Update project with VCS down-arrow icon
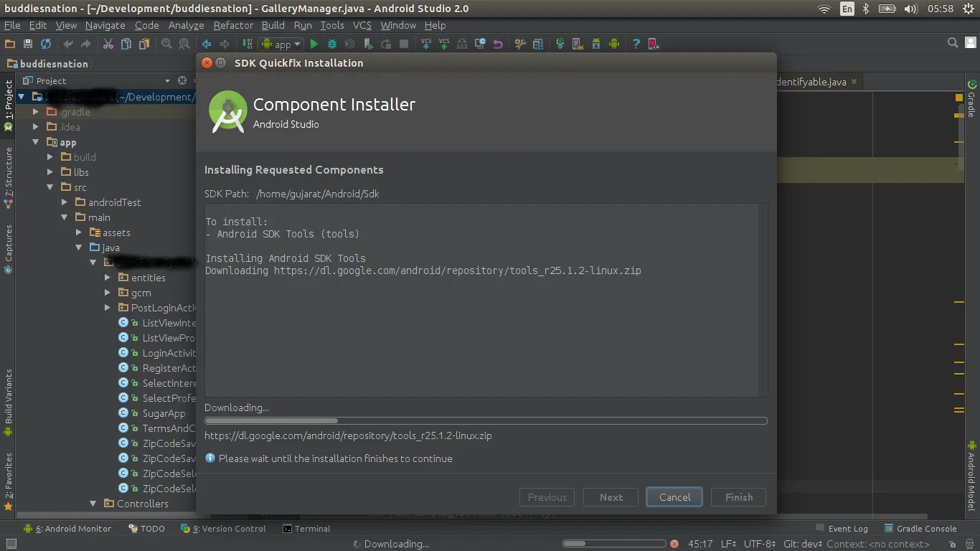This screenshot has height=551, width=980. (426, 44)
